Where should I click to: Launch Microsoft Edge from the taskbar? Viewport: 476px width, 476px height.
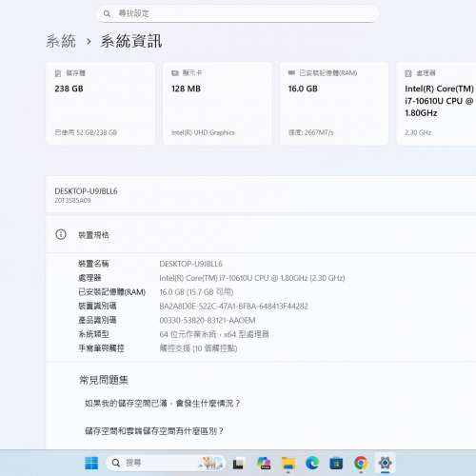pos(312,464)
